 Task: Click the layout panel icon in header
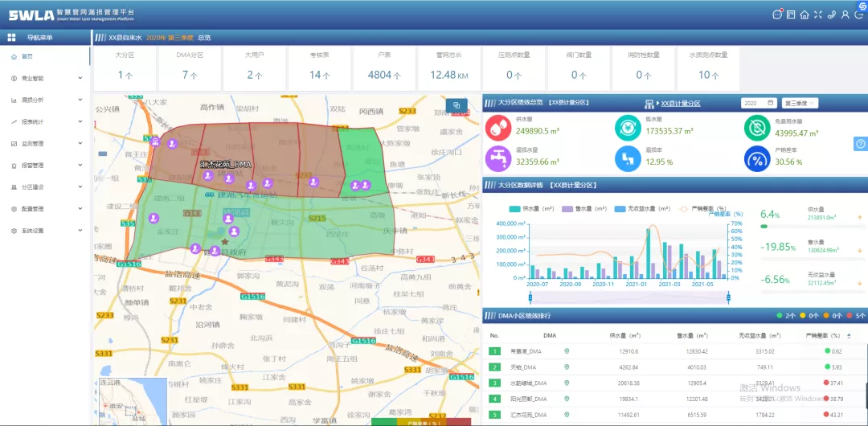pos(792,15)
